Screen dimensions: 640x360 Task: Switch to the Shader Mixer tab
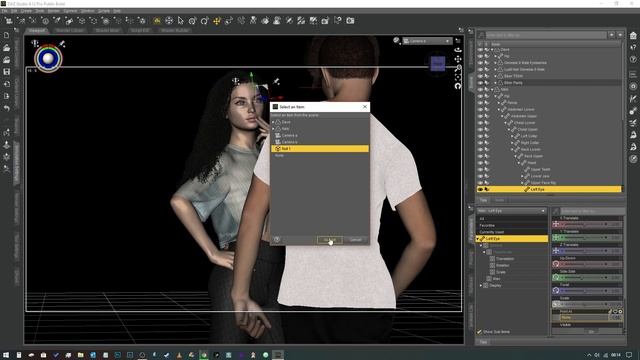pyautogui.click(x=107, y=31)
